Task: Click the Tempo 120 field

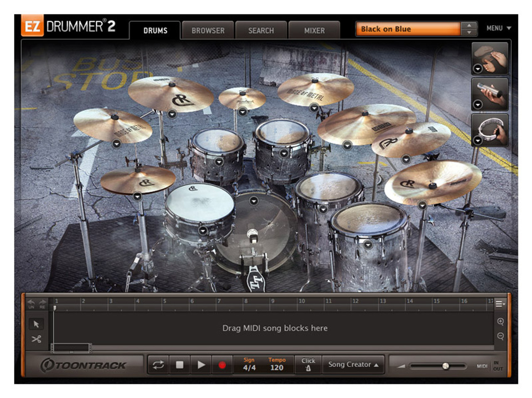Action: coord(277,364)
